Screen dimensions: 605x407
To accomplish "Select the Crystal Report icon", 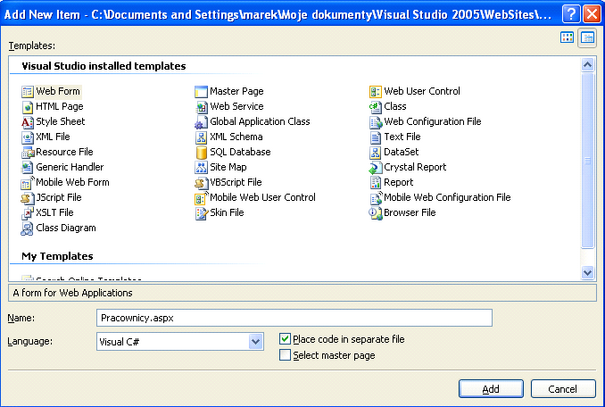I will coord(375,167).
